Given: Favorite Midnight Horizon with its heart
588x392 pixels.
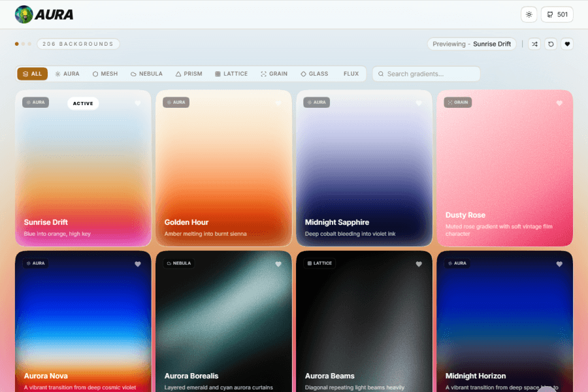Looking at the screenshot, I should 559,264.
